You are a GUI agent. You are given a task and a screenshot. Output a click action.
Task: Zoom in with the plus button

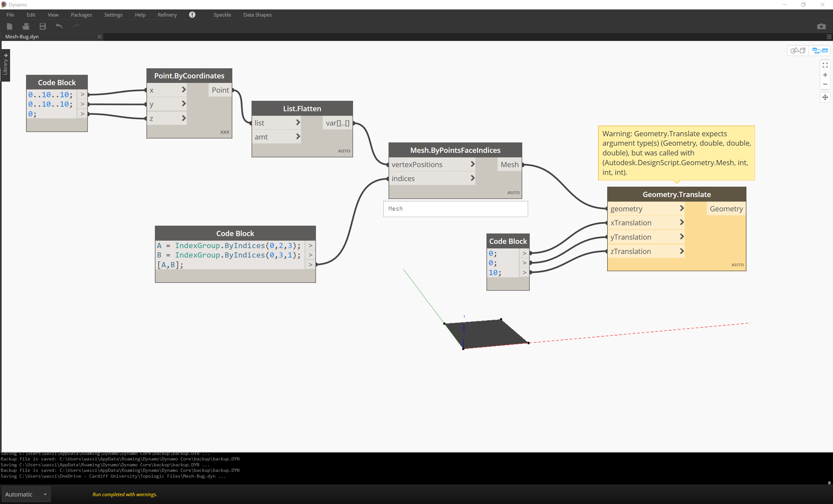tap(825, 75)
